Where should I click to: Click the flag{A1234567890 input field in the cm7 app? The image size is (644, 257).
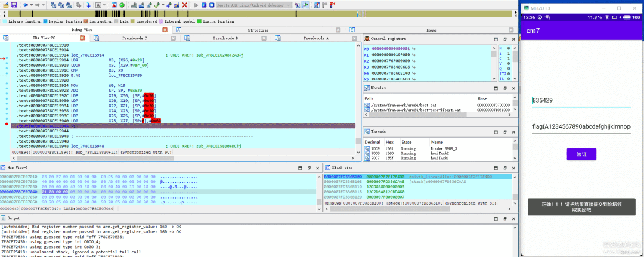(581, 127)
